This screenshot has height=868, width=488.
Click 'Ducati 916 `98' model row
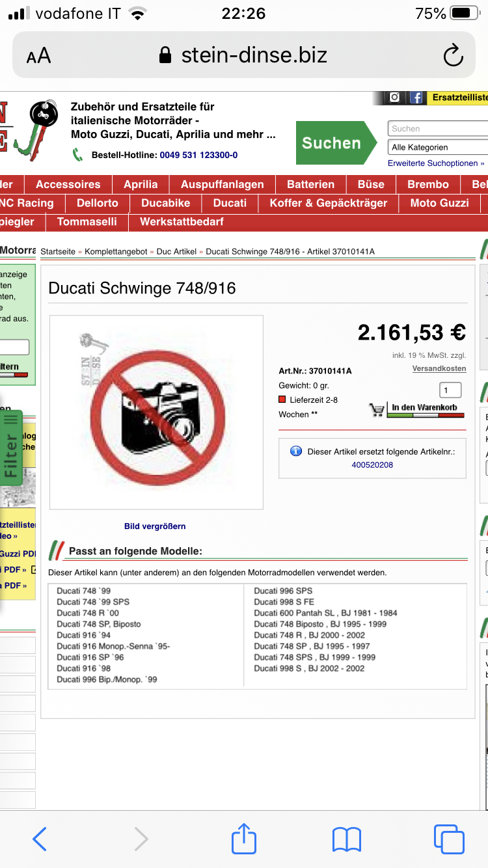coord(84,668)
